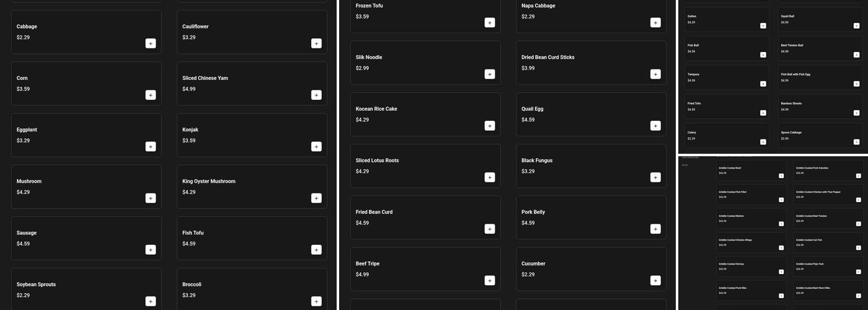868x310 pixels.
Task: Click plus button for Sliced Chinese Yam
Action: [316, 95]
